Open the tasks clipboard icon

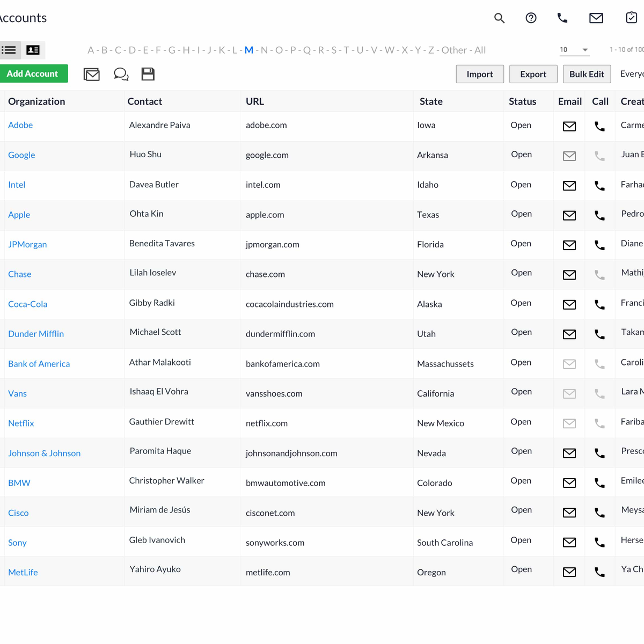tap(632, 18)
